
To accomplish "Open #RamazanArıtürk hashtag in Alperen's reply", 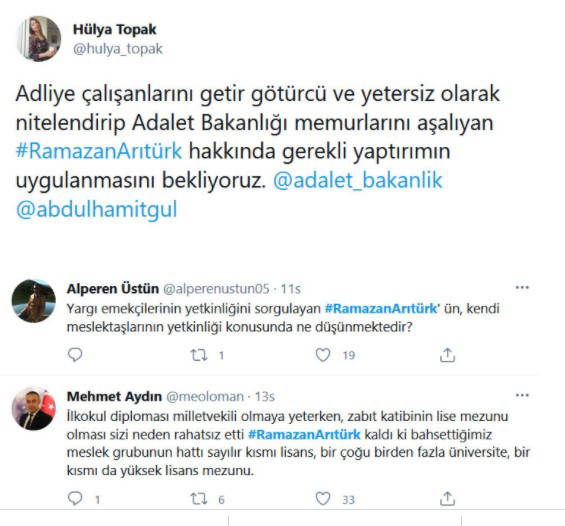I will [381, 309].
